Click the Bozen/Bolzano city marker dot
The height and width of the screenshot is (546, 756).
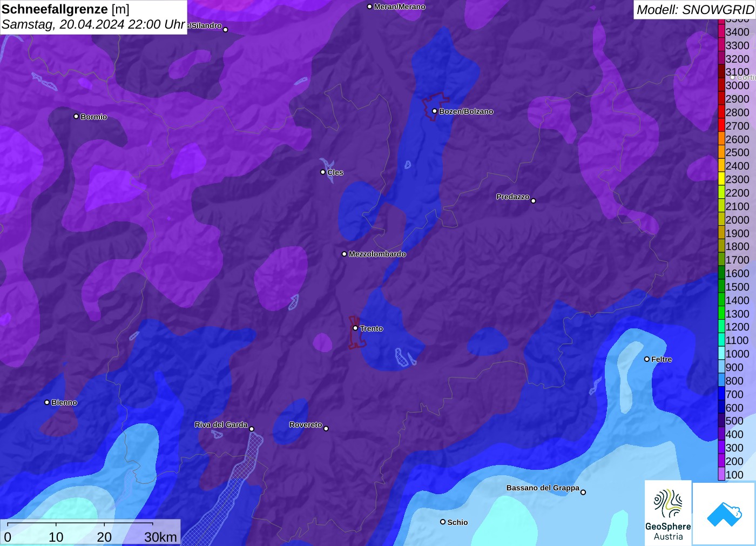435,111
